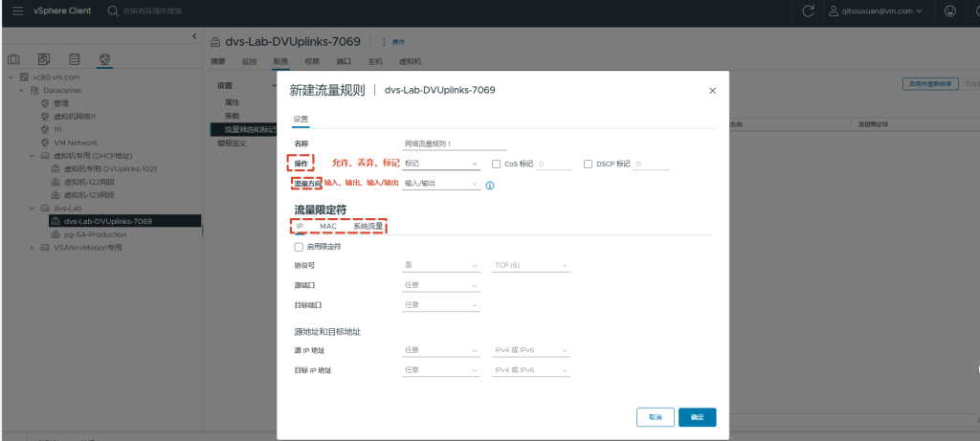Switch to the 主机 tab
The width and height of the screenshot is (980, 441).
click(x=374, y=61)
